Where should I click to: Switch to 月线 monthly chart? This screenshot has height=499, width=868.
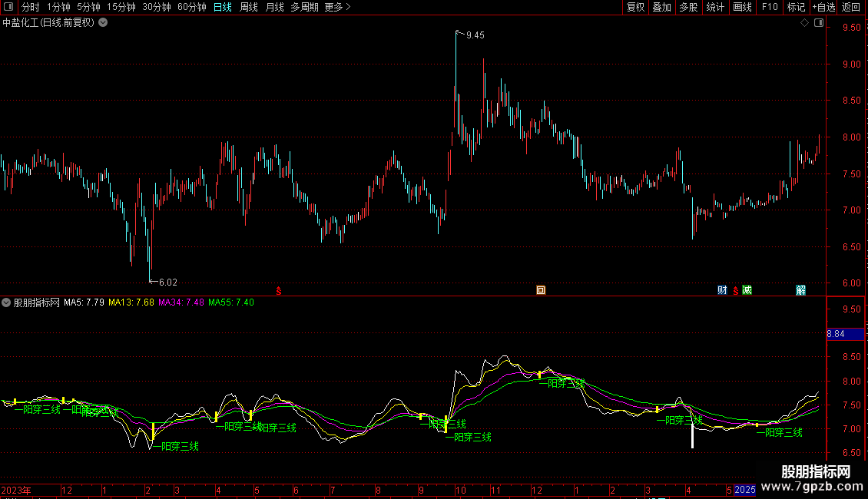[274, 7]
